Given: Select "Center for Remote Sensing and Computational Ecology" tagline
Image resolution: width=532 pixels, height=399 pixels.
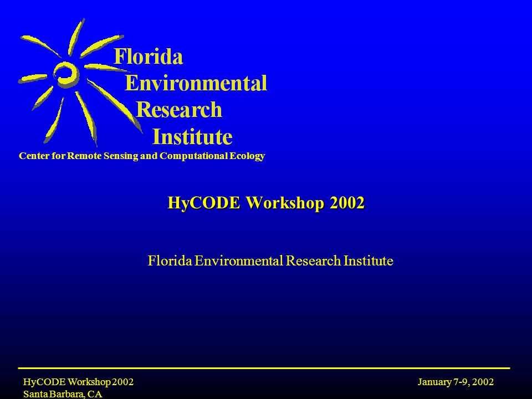Looking at the screenshot, I should [x=142, y=156].
